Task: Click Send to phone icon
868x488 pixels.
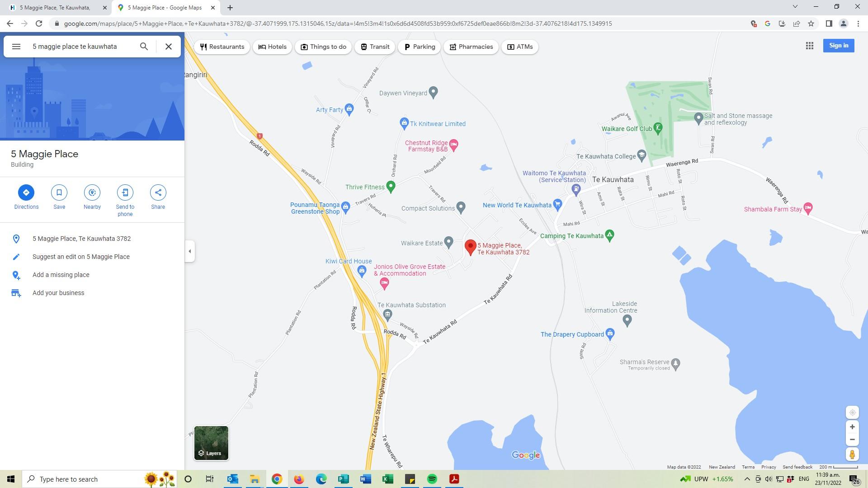Action: 125,192
